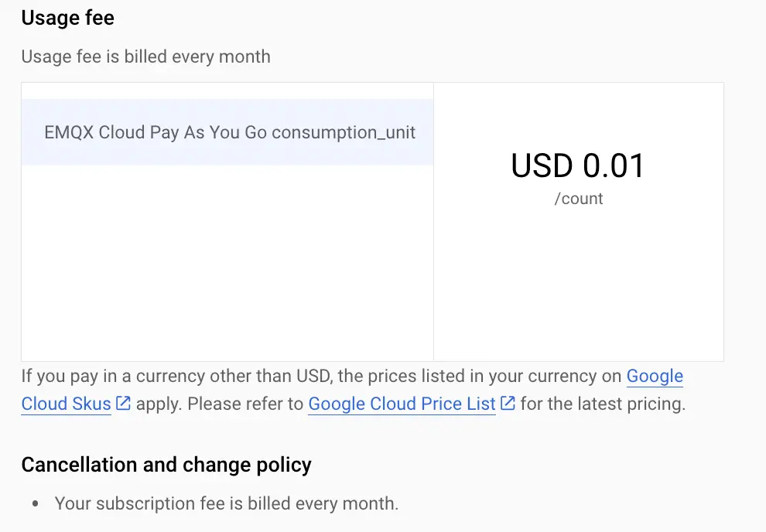
Task: Select the monthly billing note text
Action: click(x=146, y=56)
